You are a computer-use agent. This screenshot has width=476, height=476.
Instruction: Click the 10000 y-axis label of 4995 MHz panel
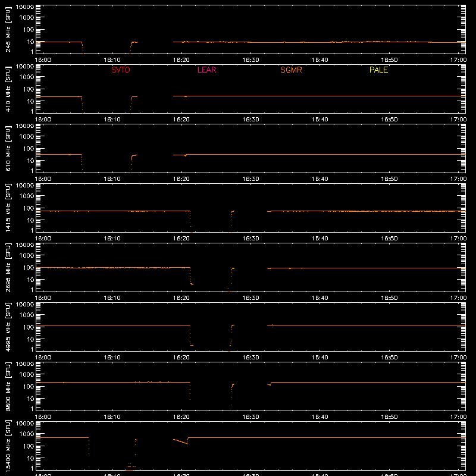point(25,305)
